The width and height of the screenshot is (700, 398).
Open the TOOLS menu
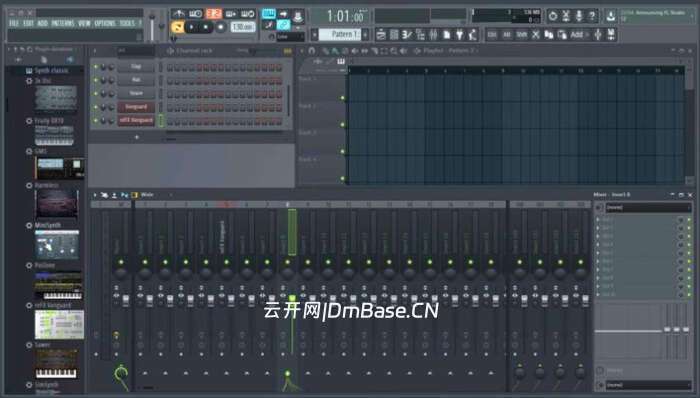[x=127, y=23]
